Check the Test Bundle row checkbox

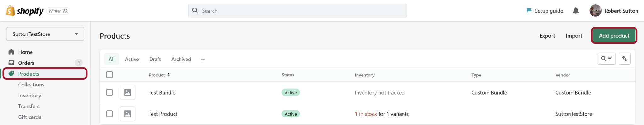click(109, 92)
